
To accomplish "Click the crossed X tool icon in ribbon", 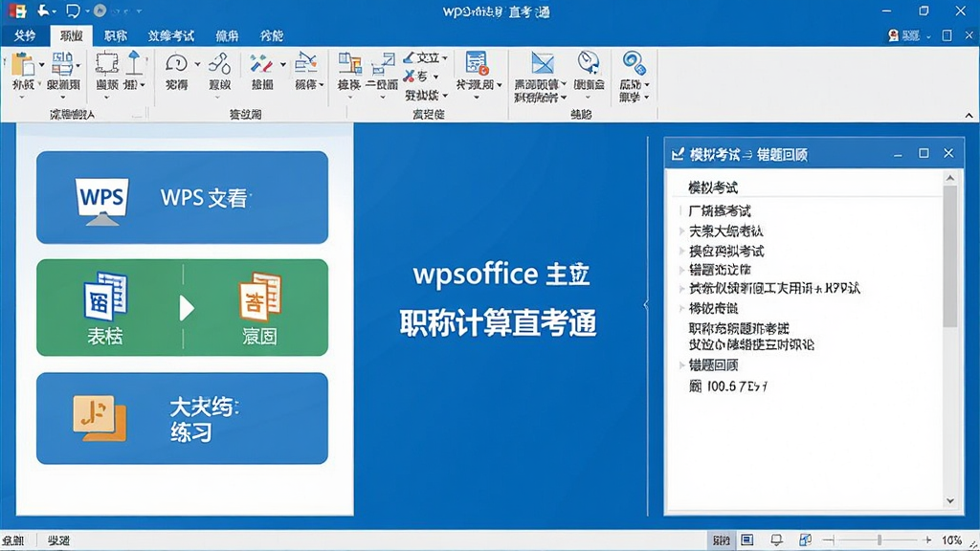I will pos(409,77).
